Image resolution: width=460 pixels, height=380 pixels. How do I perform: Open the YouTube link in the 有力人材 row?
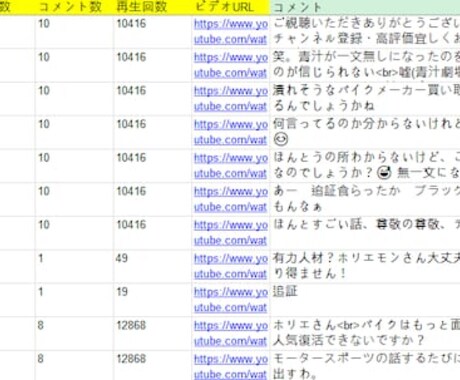point(231,266)
